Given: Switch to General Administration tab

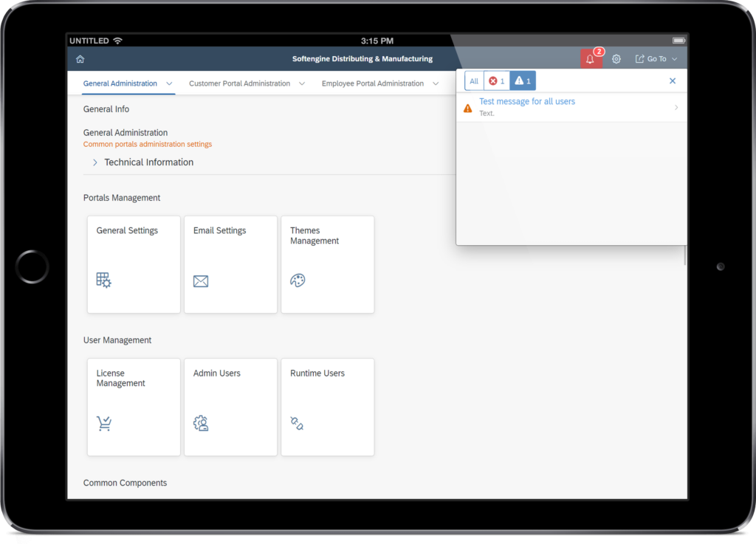Looking at the screenshot, I should click(120, 83).
